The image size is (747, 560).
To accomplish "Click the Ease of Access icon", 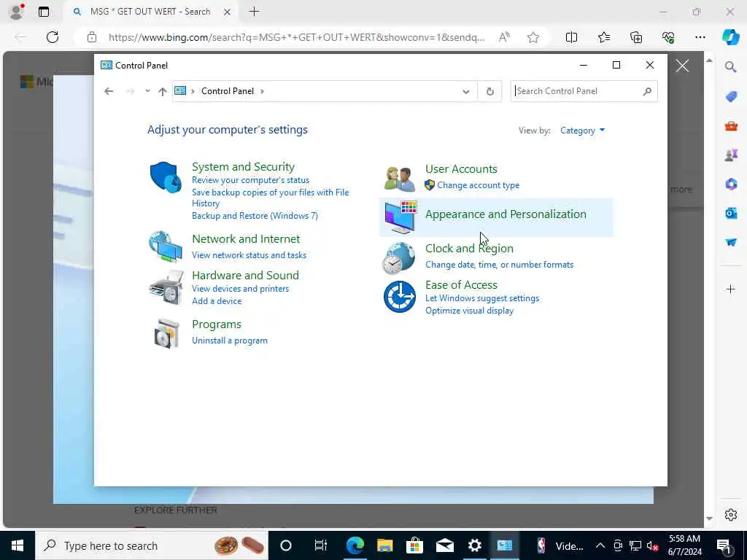I will tap(399, 296).
